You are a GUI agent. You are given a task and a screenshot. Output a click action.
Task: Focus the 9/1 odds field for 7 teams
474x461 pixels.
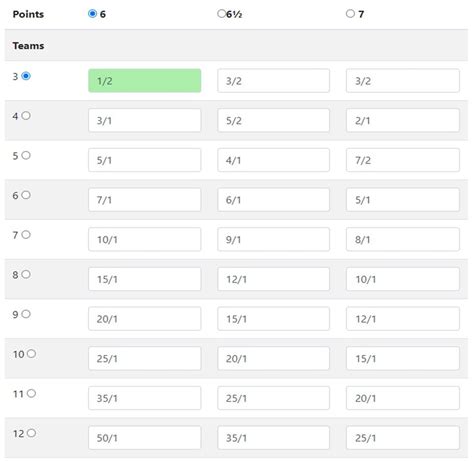pos(274,239)
